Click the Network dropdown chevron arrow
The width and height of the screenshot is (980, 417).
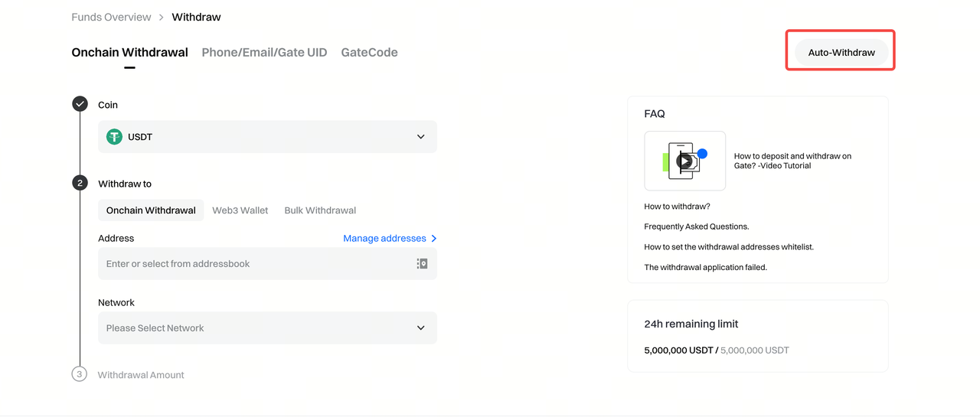coord(420,328)
